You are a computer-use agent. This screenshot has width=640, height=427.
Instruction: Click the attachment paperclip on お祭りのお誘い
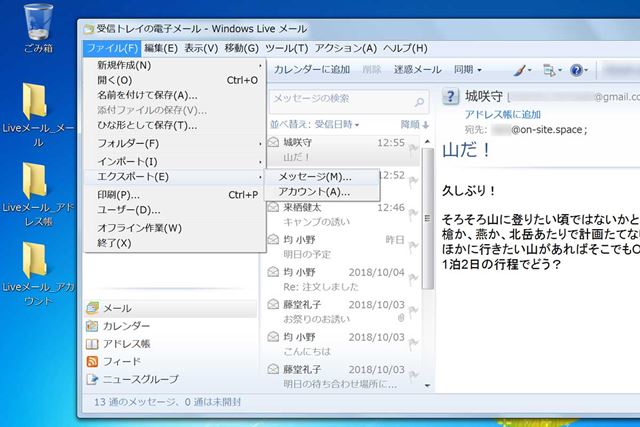coord(401,318)
